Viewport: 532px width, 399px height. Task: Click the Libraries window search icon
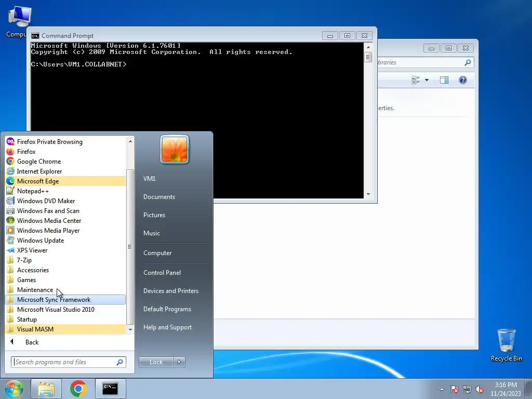[x=468, y=62]
